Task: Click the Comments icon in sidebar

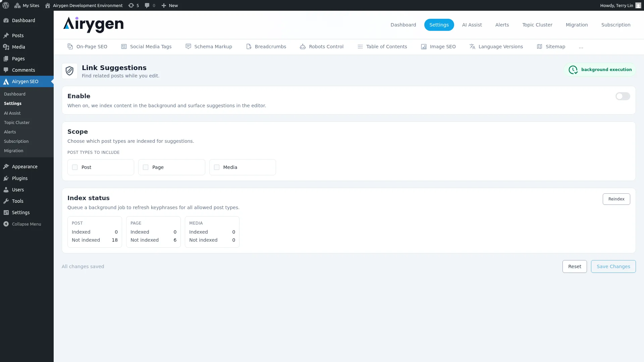Action: pos(6,70)
